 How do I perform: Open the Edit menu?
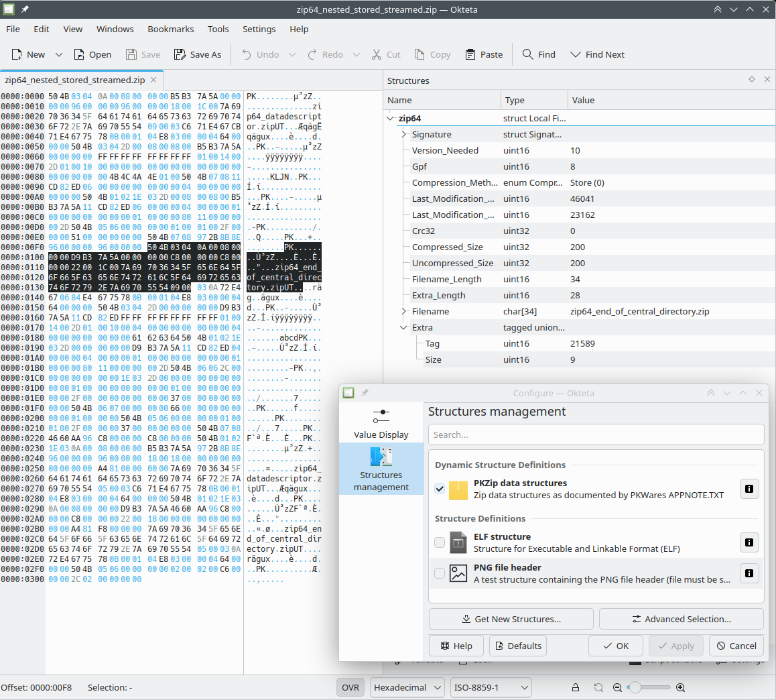(41, 30)
